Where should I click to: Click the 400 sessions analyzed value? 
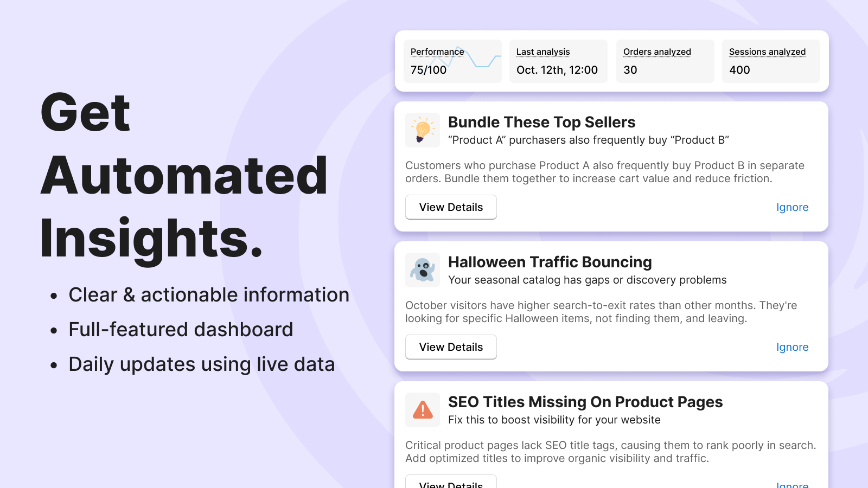tap(739, 70)
